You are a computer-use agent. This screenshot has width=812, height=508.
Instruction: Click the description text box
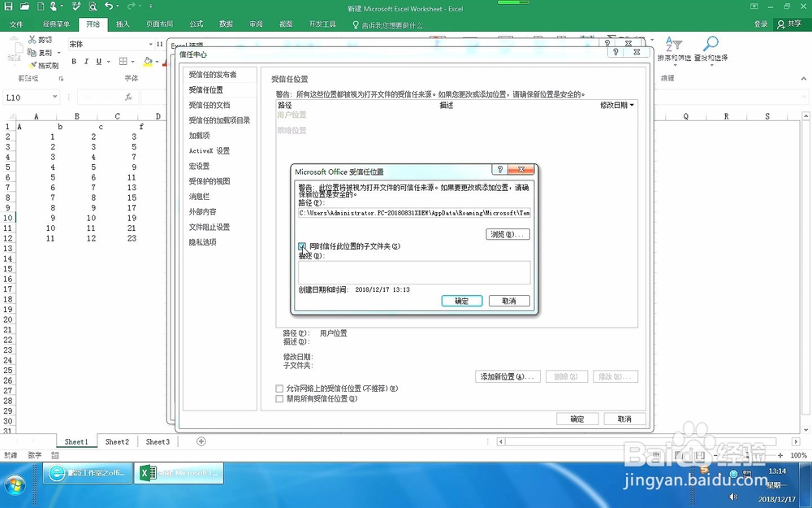pos(414,272)
